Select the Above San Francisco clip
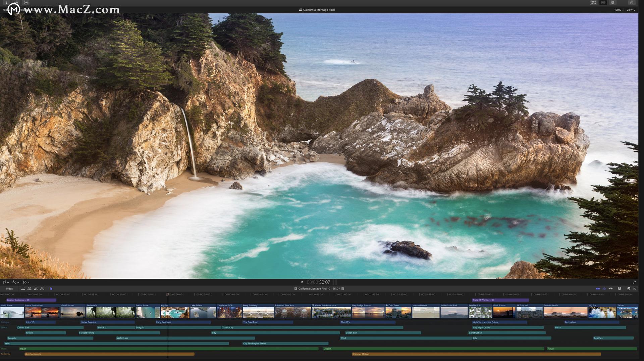Screen dimensions: 644x361 [331, 311]
